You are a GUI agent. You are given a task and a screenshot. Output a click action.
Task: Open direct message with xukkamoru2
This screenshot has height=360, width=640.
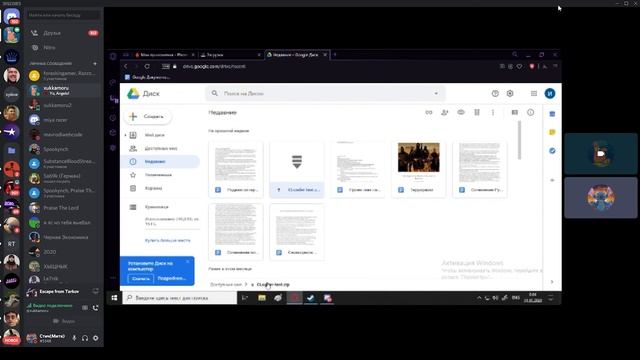tap(64, 105)
